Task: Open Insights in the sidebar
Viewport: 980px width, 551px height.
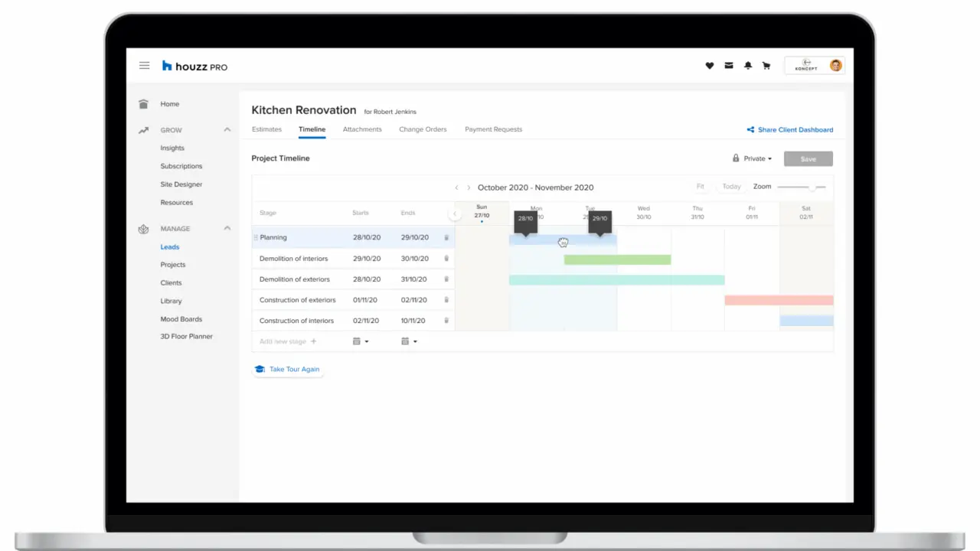Action: [x=172, y=148]
